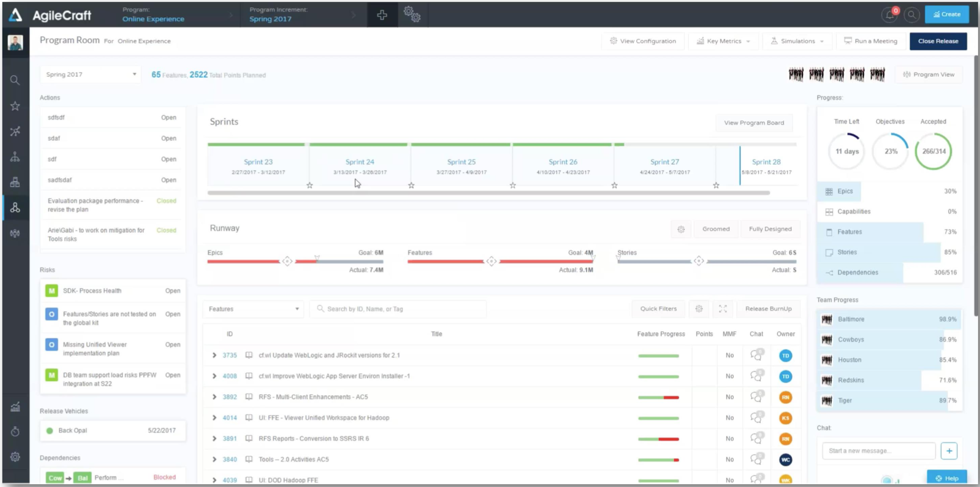The image size is (980, 487).
Task: Open the favorites star in left sidebar
Action: (15, 106)
